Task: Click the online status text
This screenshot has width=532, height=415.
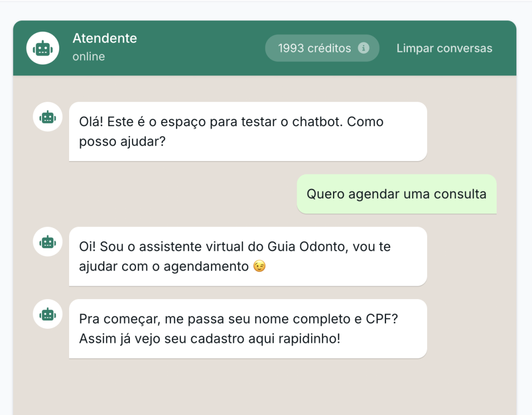Action: [x=88, y=56]
